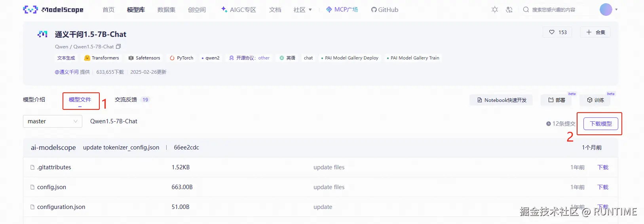Open the @通义千问 provider link
644x224 pixels.
[67, 72]
